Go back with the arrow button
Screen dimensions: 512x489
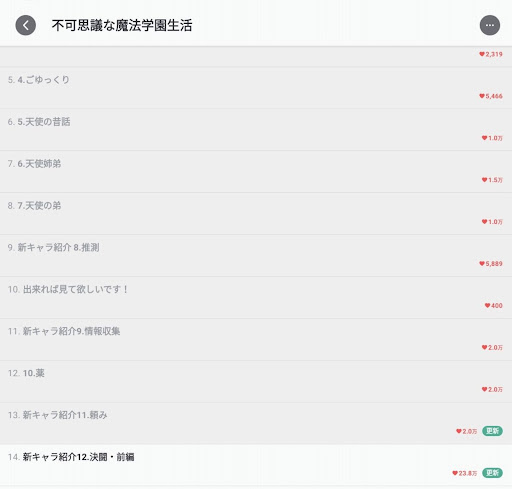[x=26, y=25]
